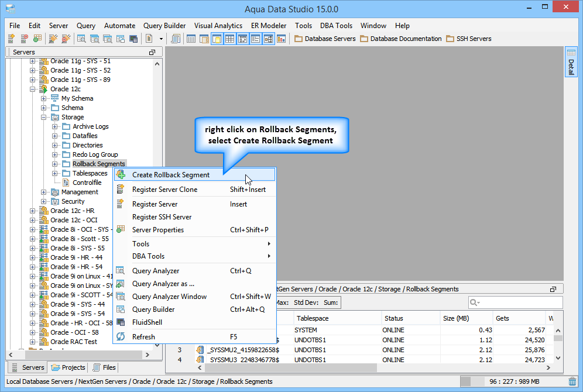This screenshot has height=392, width=583.
Task: Click the Status column header
Action: [x=411, y=318]
